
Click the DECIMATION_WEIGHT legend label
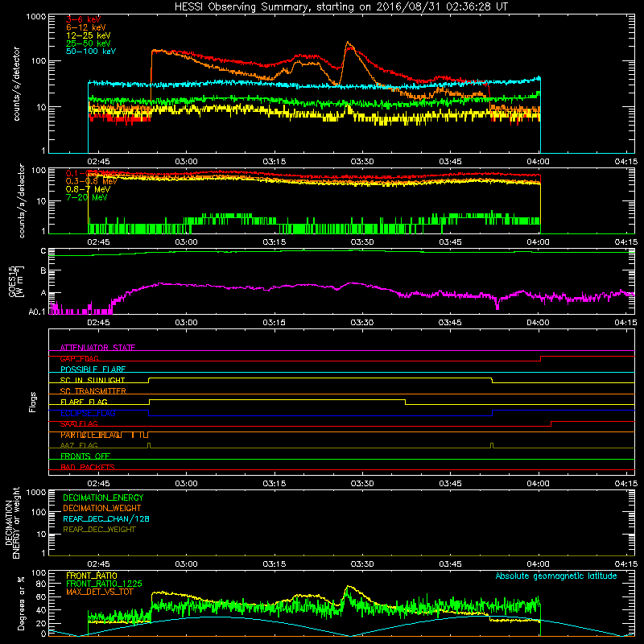(102, 508)
